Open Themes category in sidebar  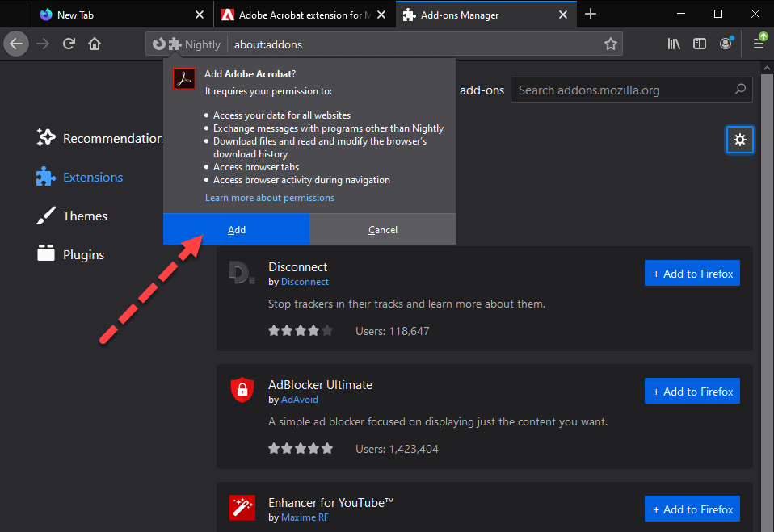tap(72, 216)
